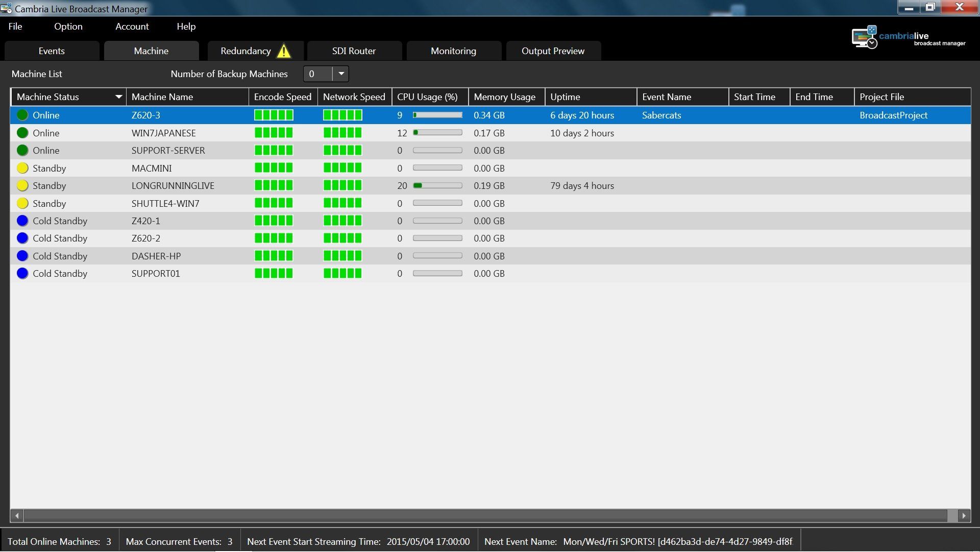Click the blue Cold Standby icon for Z420-1
This screenshot has width=980, height=552.
click(22, 221)
